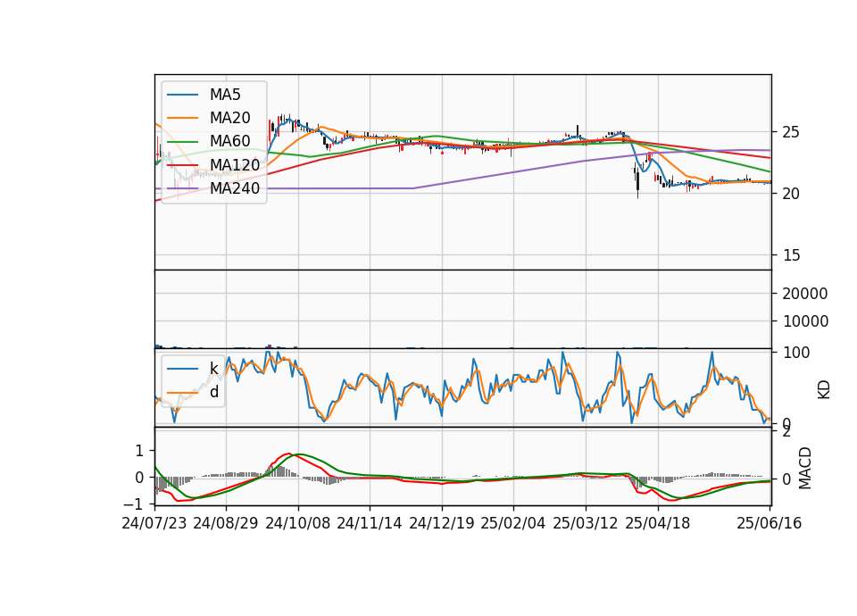Click the 25/04/18 date axis label
Image resolution: width=857 pixels, height=616 pixels.
[658, 523]
